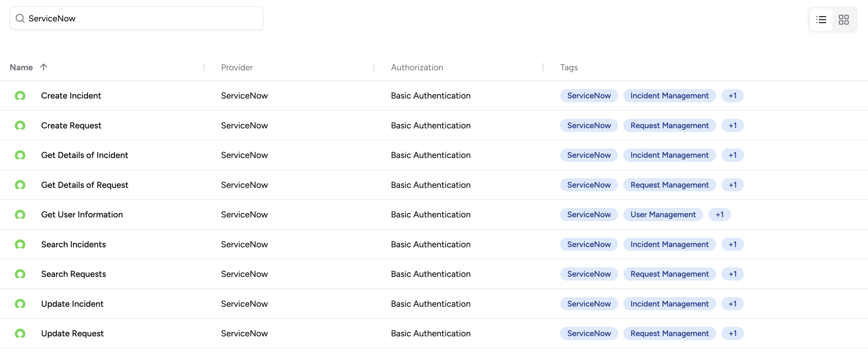This screenshot has height=353, width=868.
Task: Open the Update Request connector
Action: (72, 333)
